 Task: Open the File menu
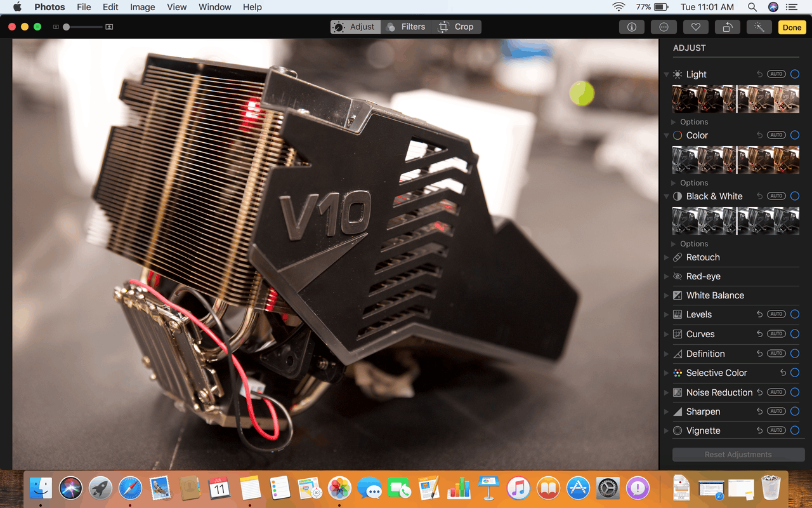tap(84, 7)
